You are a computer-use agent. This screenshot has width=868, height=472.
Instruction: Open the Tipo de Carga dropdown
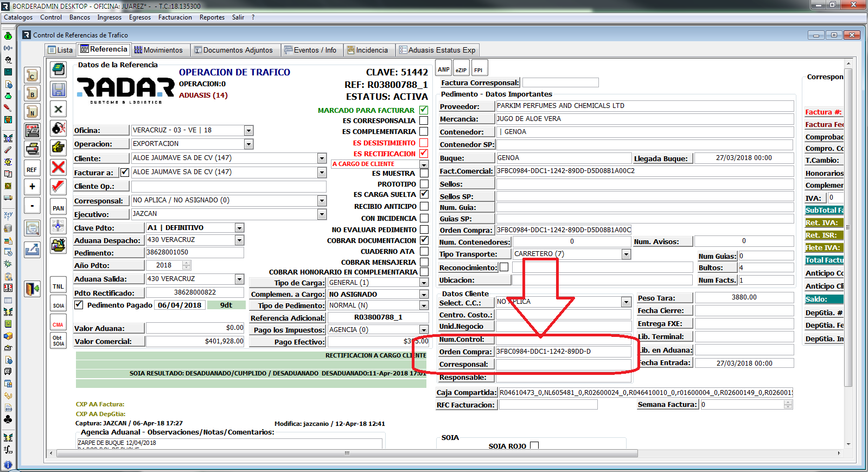[424, 283]
